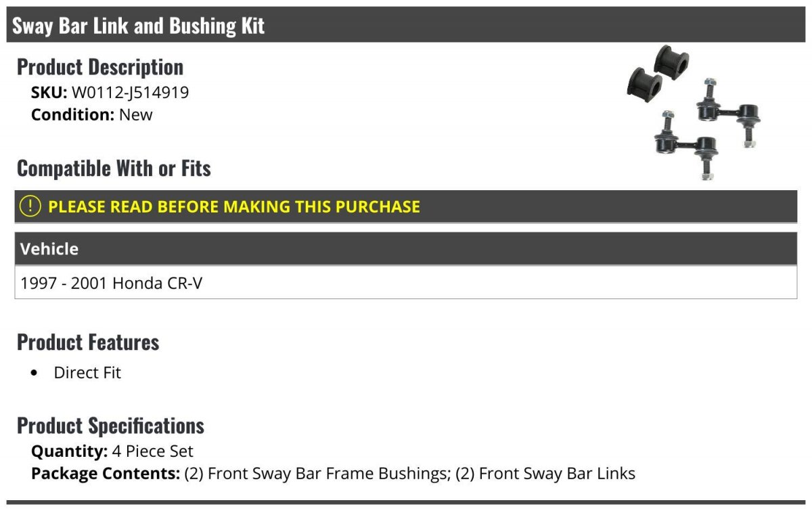Click the bullet point before Direct Fit
Viewport: 812px width, 511px height.
tap(35, 374)
